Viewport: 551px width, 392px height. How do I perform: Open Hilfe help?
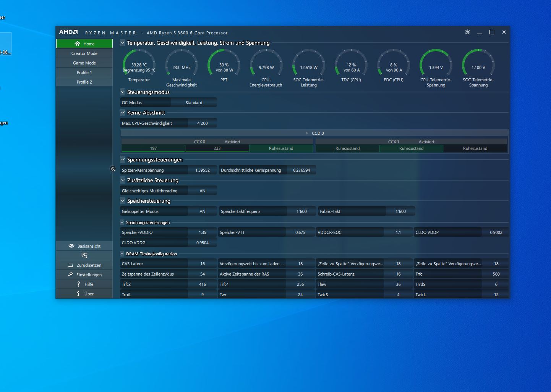84,284
